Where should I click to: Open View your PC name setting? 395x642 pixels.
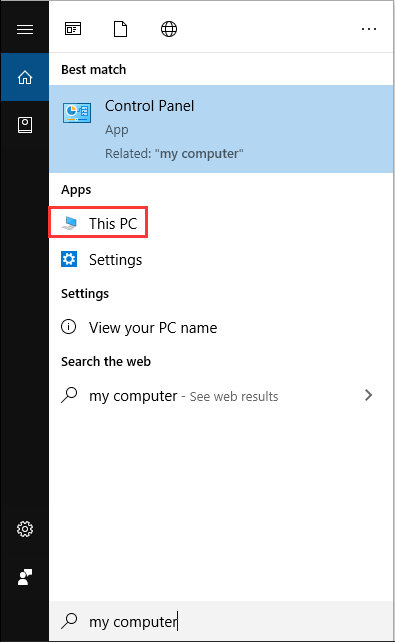point(221,328)
